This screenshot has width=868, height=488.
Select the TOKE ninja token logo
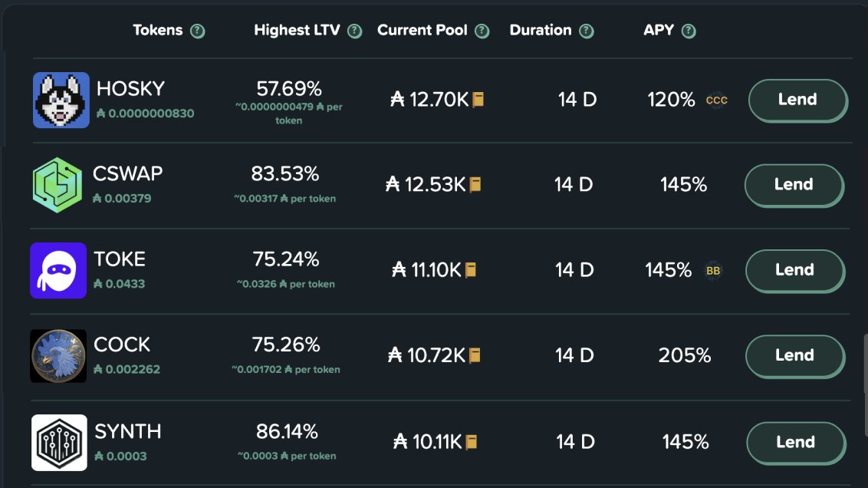coord(58,270)
